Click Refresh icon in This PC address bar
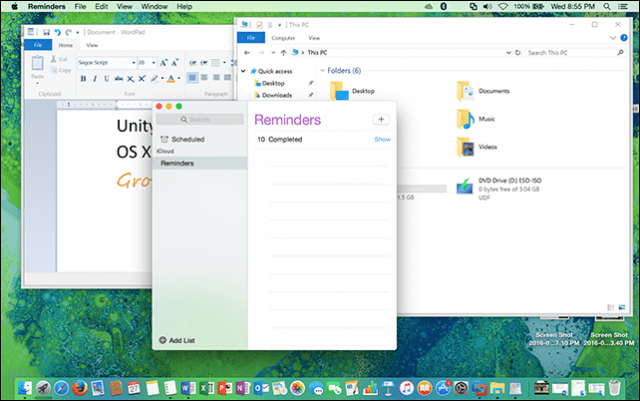The image size is (640, 401). 518,53
